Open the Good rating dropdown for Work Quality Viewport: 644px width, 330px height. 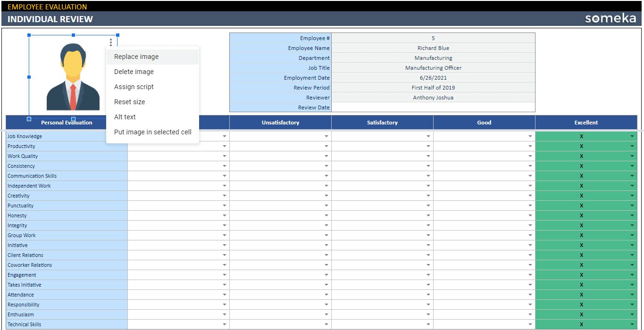531,156
